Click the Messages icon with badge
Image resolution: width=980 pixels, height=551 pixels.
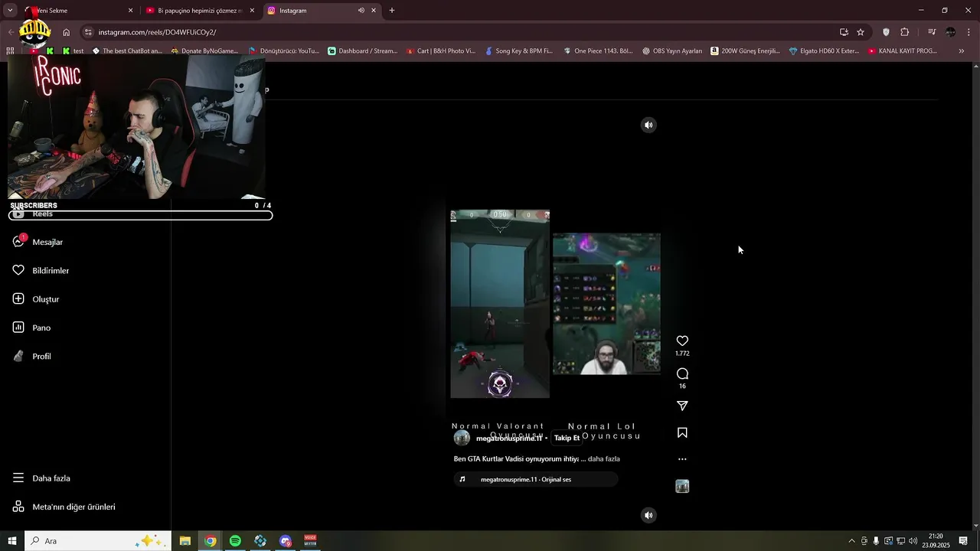18,241
